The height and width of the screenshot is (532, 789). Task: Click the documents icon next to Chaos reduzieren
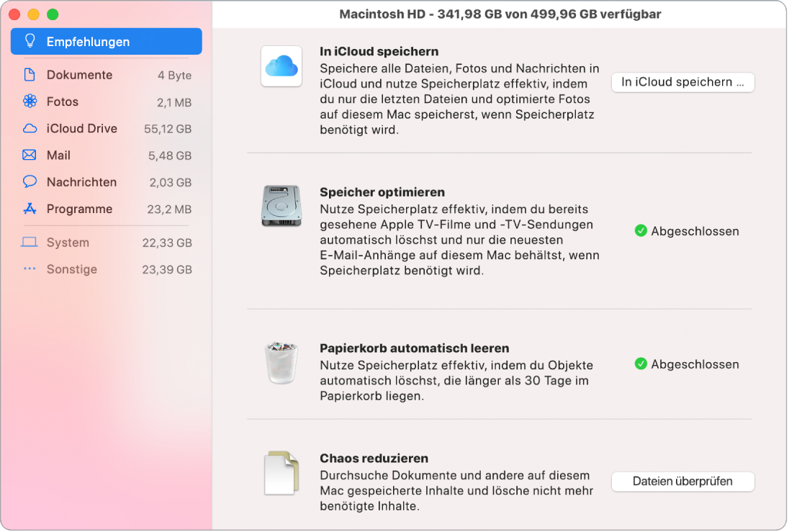[x=281, y=472]
